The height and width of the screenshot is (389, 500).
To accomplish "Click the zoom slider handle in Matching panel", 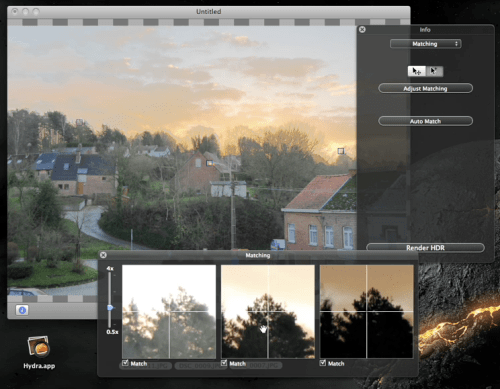I will tap(110, 307).
